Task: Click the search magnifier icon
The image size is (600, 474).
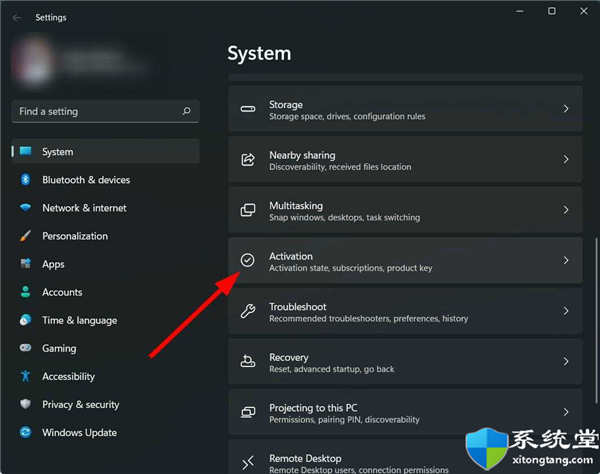Action: pyautogui.click(x=187, y=111)
